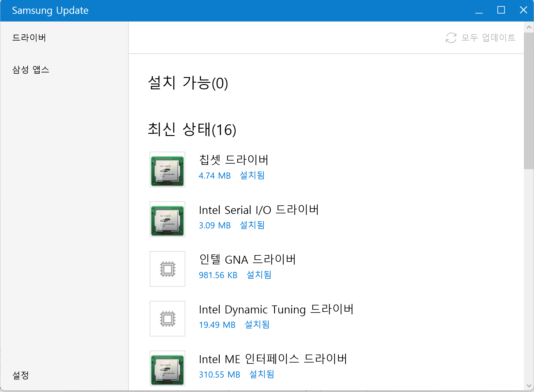The width and height of the screenshot is (534, 392).
Task: Open 설정 at the sidebar bottom
Action: coord(21,375)
